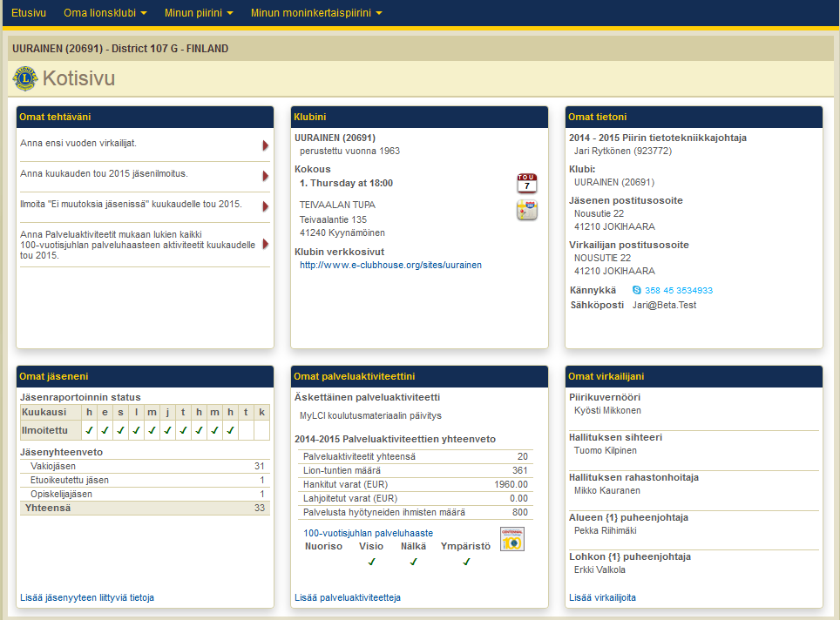Click the Omat tietoni panel header
This screenshot has height=620, width=840.
point(694,117)
